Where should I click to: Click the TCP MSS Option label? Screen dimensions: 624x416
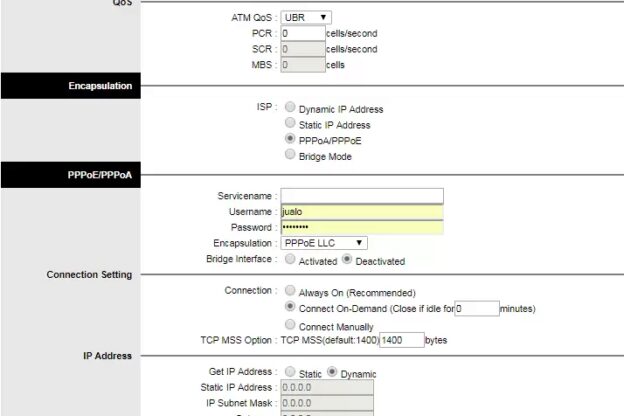tap(236, 340)
